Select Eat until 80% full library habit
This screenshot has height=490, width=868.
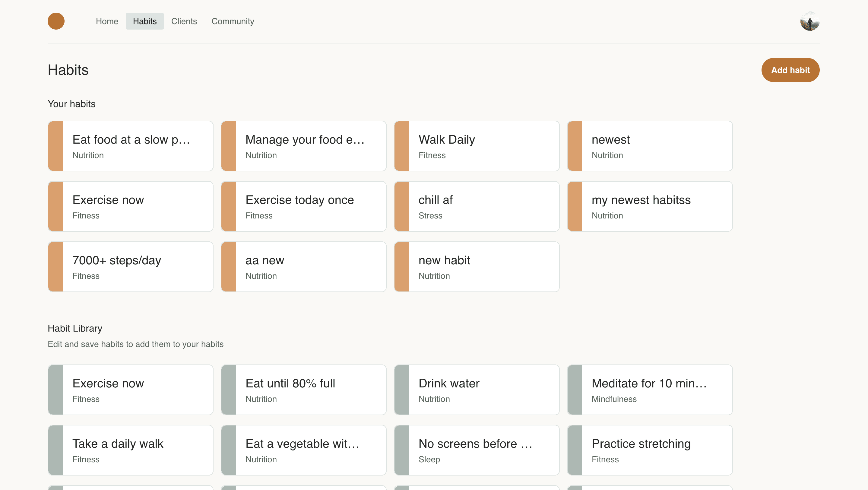pyautogui.click(x=304, y=390)
